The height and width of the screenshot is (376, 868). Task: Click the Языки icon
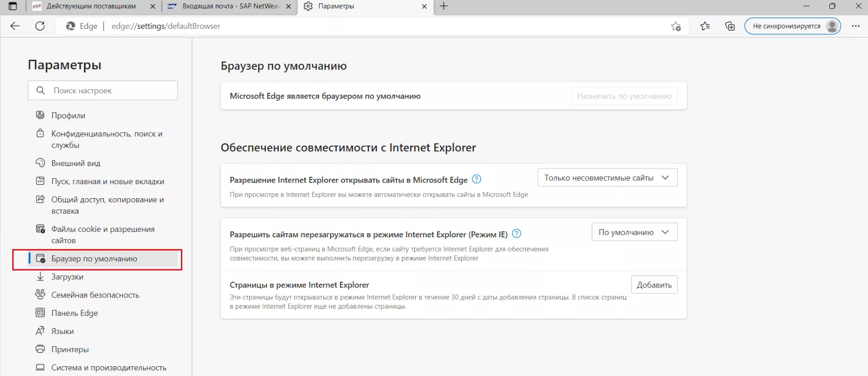click(40, 331)
